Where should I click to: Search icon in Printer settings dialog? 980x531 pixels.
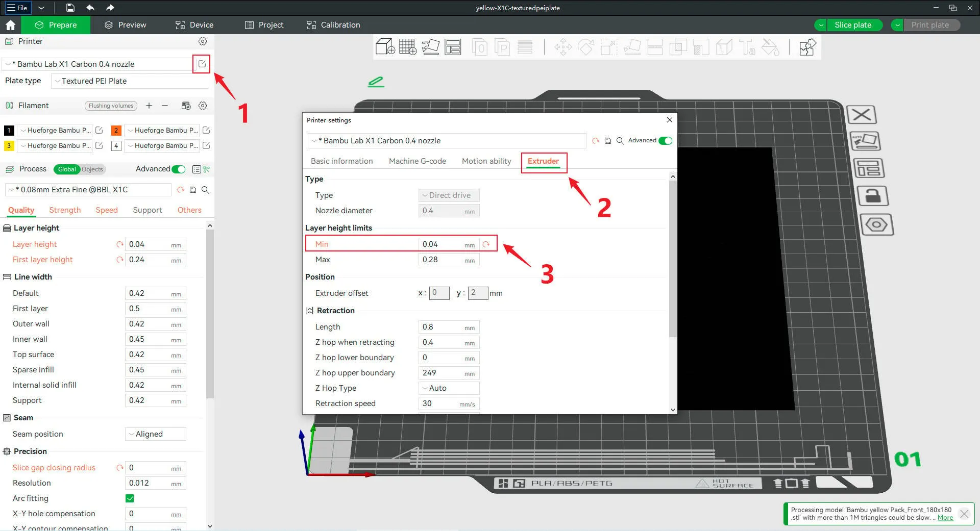[620, 141]
